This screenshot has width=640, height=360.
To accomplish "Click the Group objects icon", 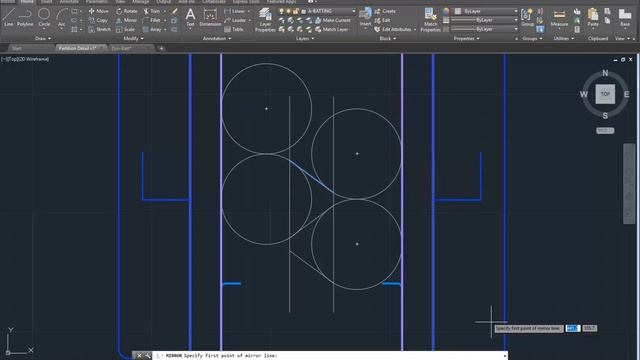I will tap(527, 17).
